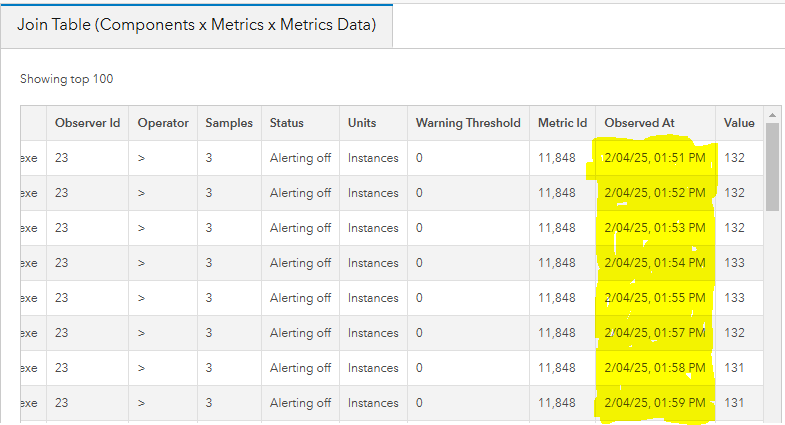Click the Metric Id column header
The width and height of the screenshot is (785, 425).
[562, 123]
